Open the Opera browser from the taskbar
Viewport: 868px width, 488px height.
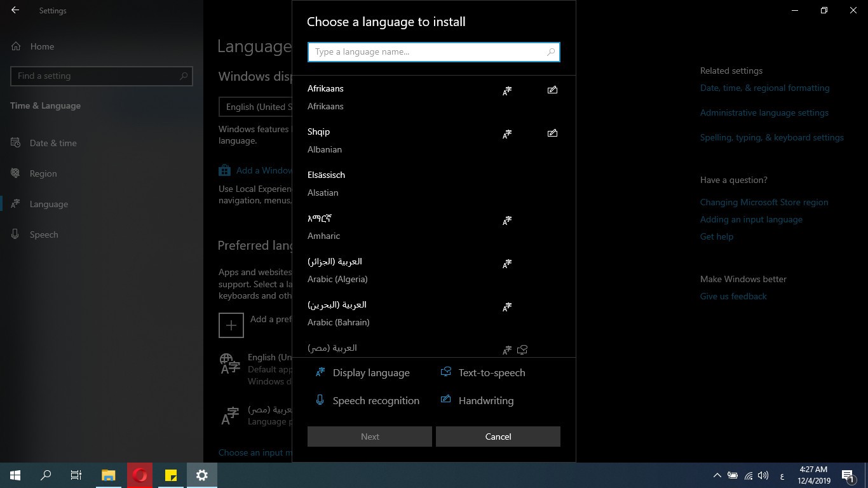click(140, 475)
